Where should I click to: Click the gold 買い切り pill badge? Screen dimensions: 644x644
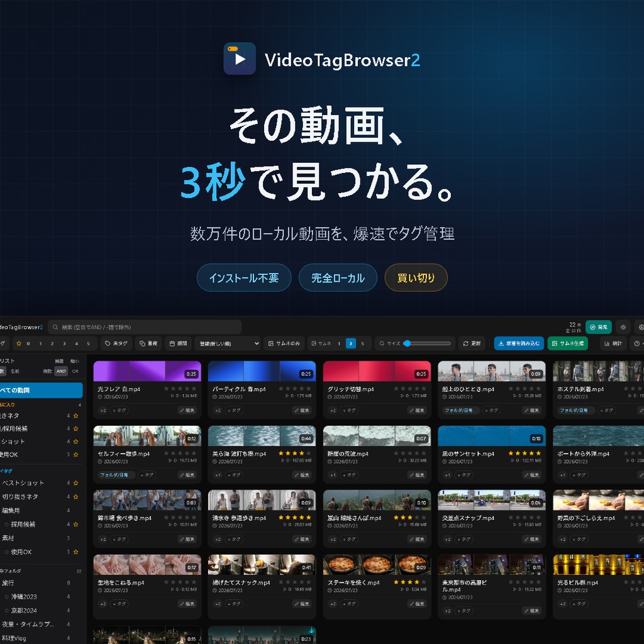click(x=416, y=277)
